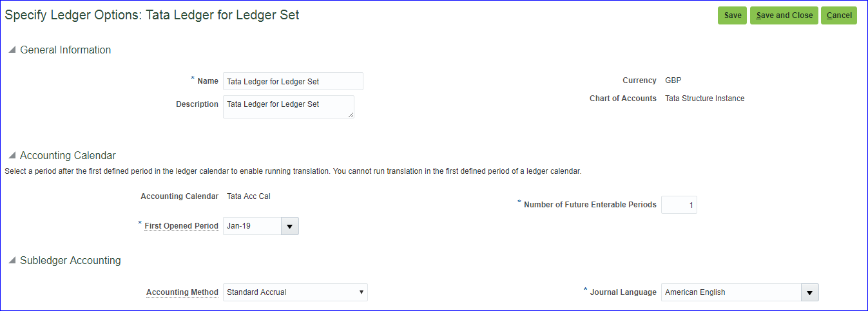Open the Journal Language dropdown arrow
The image size is (868, 311).
(x=809, y=292)
